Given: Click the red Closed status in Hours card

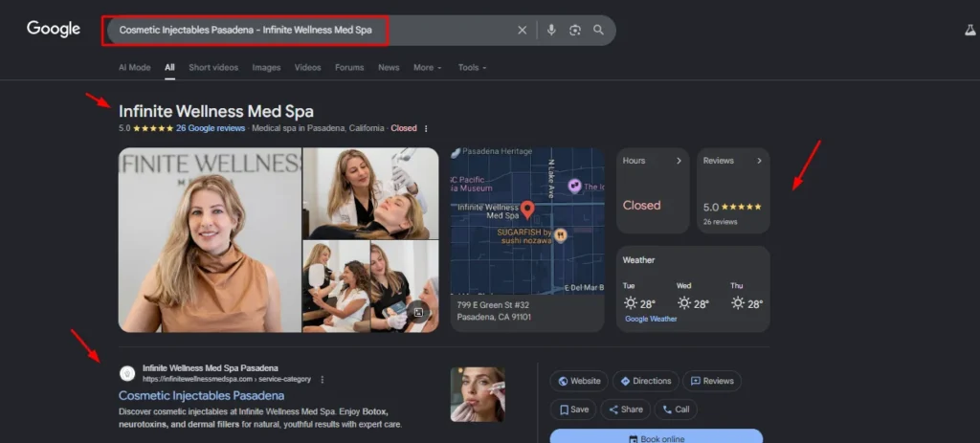Looking at the screenshot, I should click(641, 205).
